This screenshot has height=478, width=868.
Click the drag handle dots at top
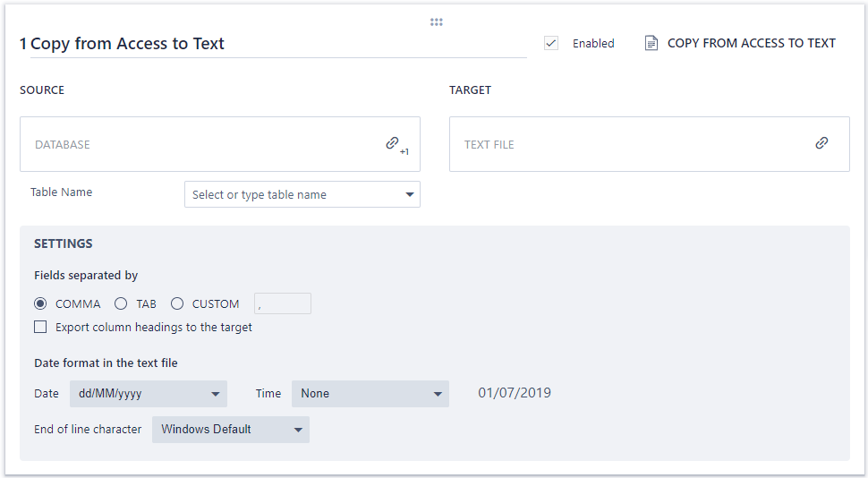coord(437,22)
